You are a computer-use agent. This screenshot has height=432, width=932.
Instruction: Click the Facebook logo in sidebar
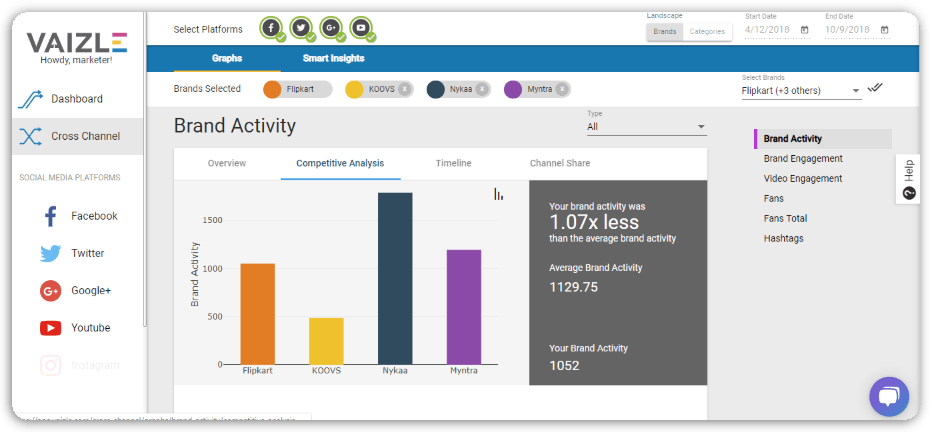point(51,216)
